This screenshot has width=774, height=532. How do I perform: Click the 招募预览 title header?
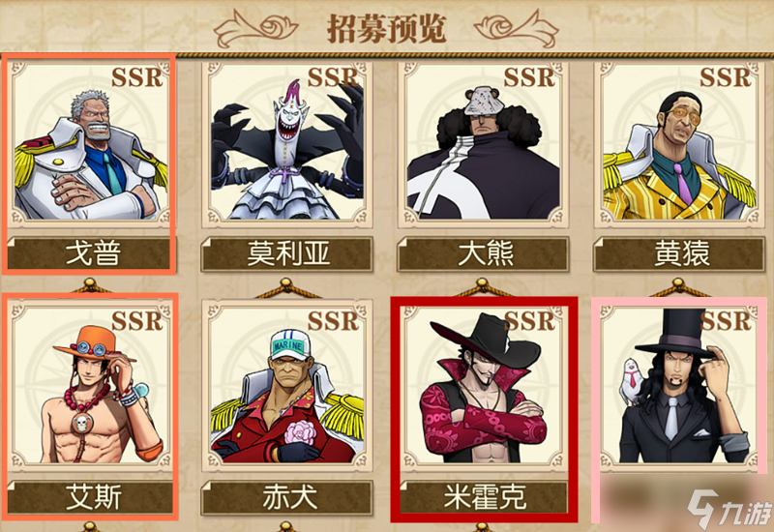(386, 29)
